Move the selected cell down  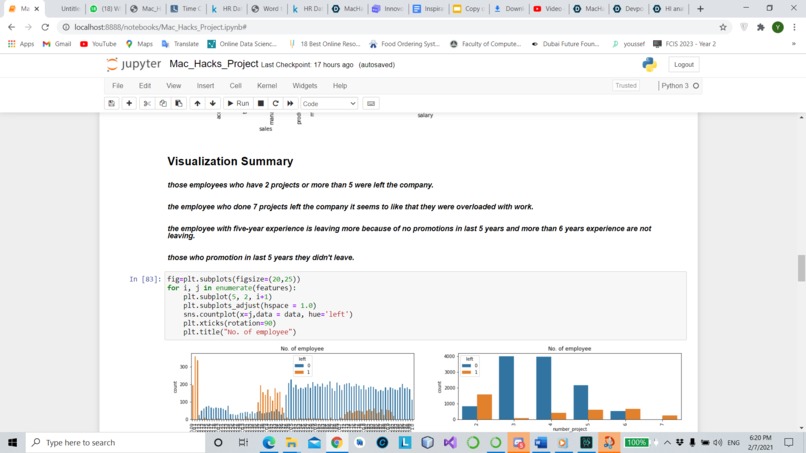click(213, 103)
